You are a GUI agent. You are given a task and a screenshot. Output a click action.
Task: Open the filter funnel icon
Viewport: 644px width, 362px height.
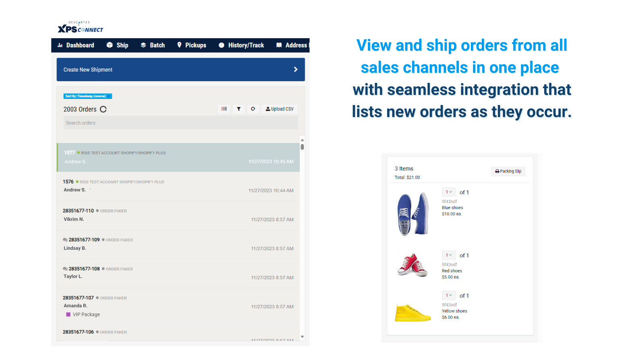pos(239,109)
